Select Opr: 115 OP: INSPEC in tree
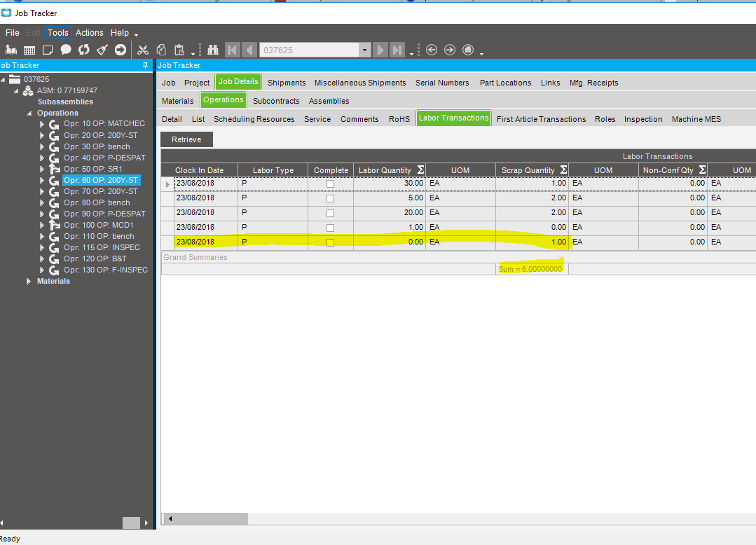The width and height of the screenshot is (756, 545). (x=102, y=247)
